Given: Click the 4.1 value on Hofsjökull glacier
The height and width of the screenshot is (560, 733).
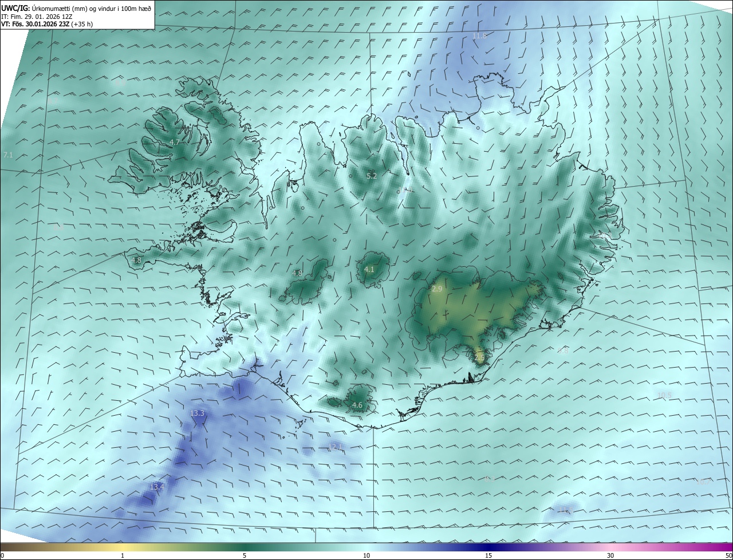Looking at the screenshot, I should [x=369, y=269].
